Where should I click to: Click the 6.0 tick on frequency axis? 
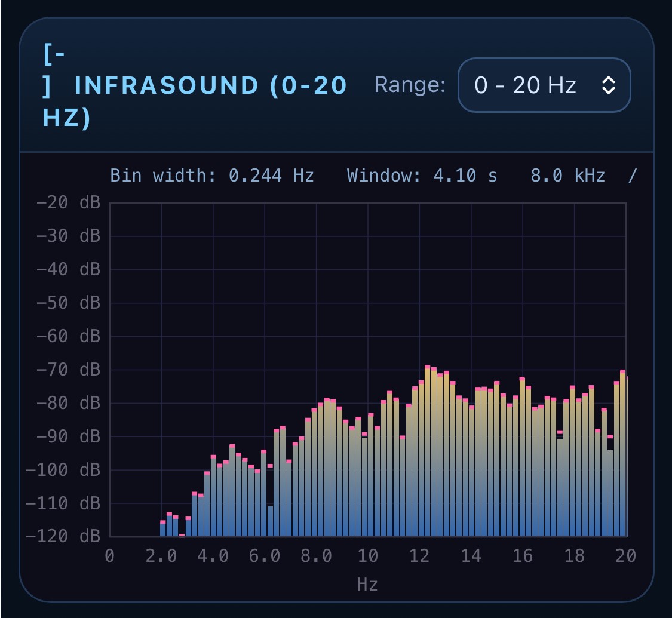click(x=265, y=556)
